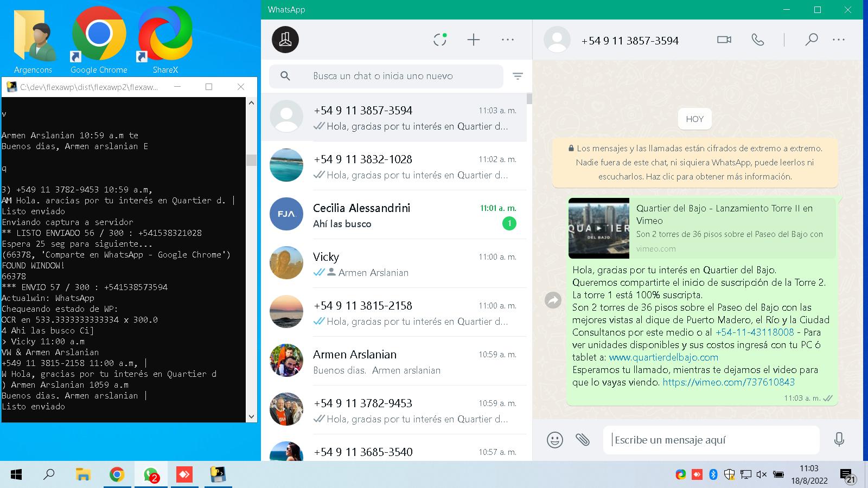
Task: Click phone link +54-11-43118008
Action: point(755,332)
